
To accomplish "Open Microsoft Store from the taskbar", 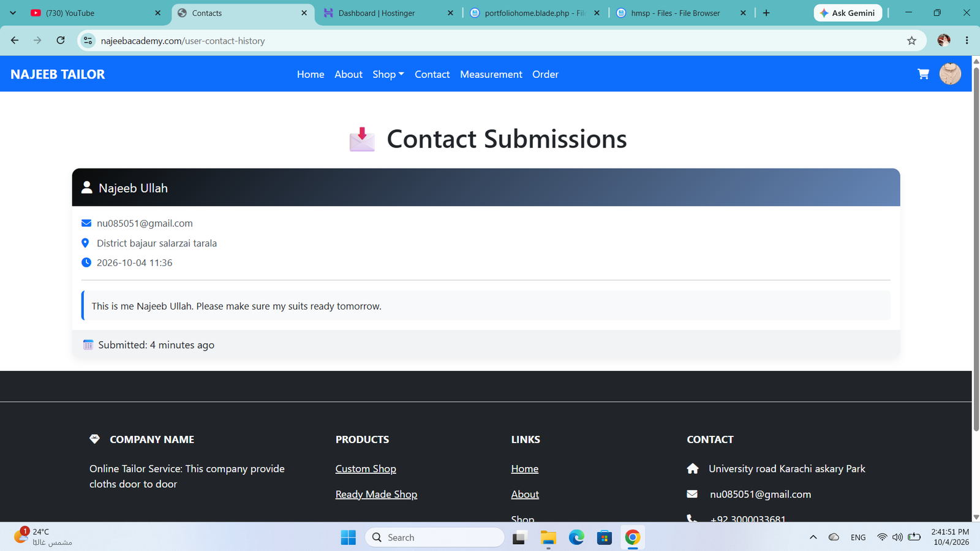I will 605,538.
